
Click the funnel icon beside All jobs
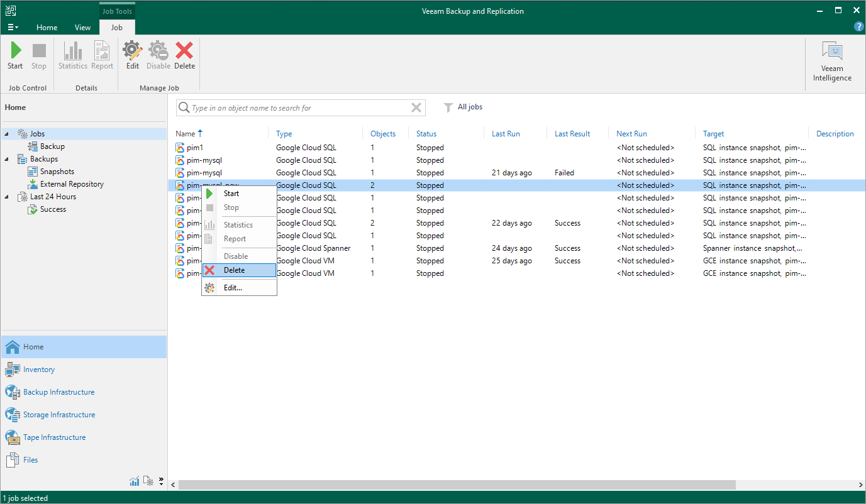pos(448,107)
